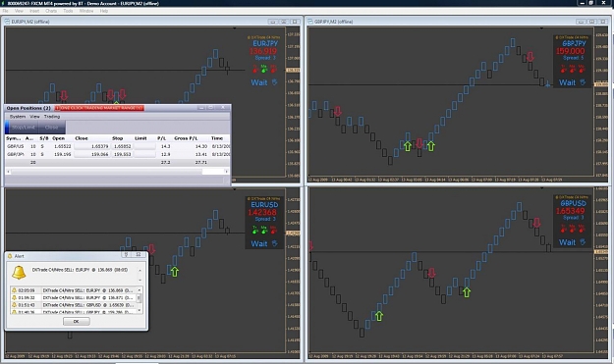Click the Wait button on the EURUSD chart

(258, 243)
